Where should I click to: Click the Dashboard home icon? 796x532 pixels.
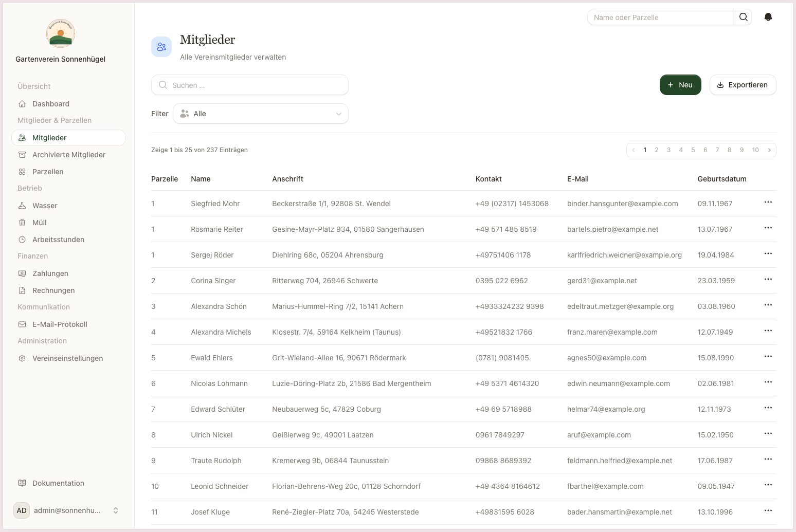coord(22,104)
